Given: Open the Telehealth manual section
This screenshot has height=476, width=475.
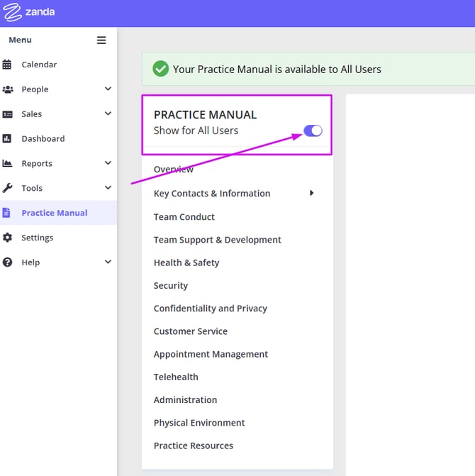Looking at the screenshot, I should [176, 377].
